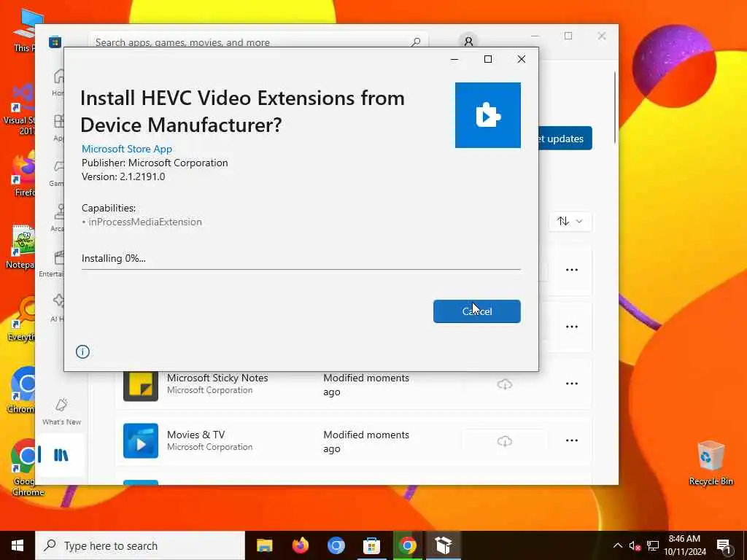Select the Movies & TV title text
Screen dimensions: 747x560
coord(196,435)
